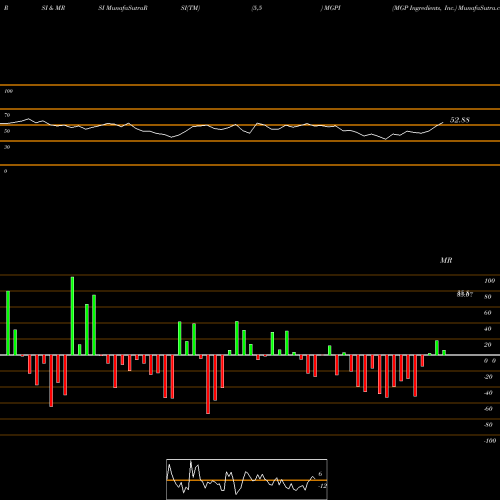Click the MR axis label -100
Image resolution: width=500 pixels, height=500 pixels.
489,441
